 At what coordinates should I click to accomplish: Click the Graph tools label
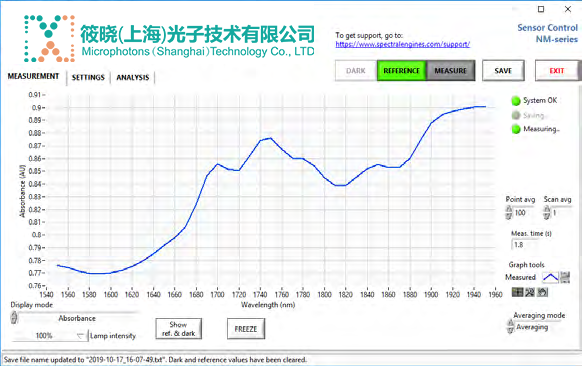point(526,265)
